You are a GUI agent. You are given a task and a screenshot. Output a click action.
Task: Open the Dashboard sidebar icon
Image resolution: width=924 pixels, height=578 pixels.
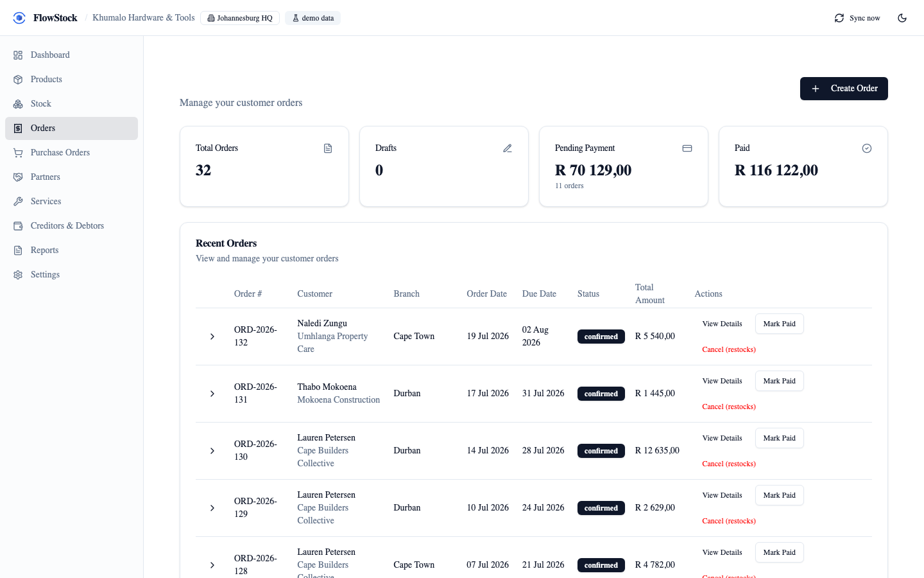(18, 55)
